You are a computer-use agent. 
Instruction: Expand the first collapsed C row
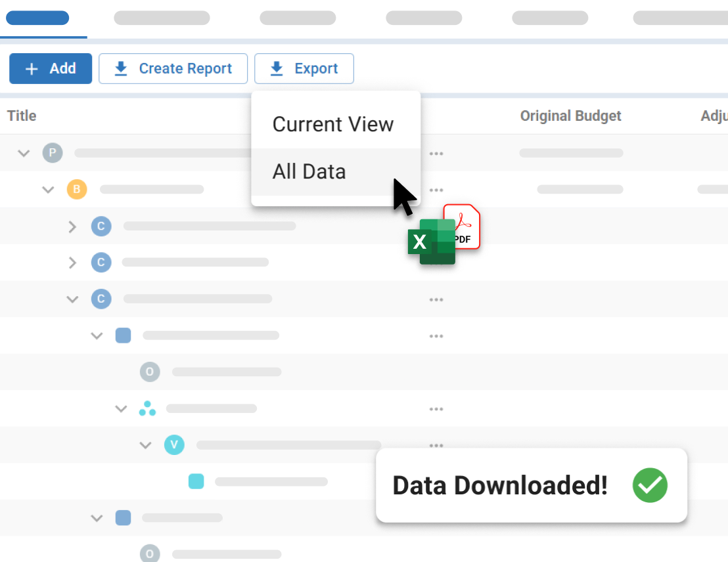(72, 226)
